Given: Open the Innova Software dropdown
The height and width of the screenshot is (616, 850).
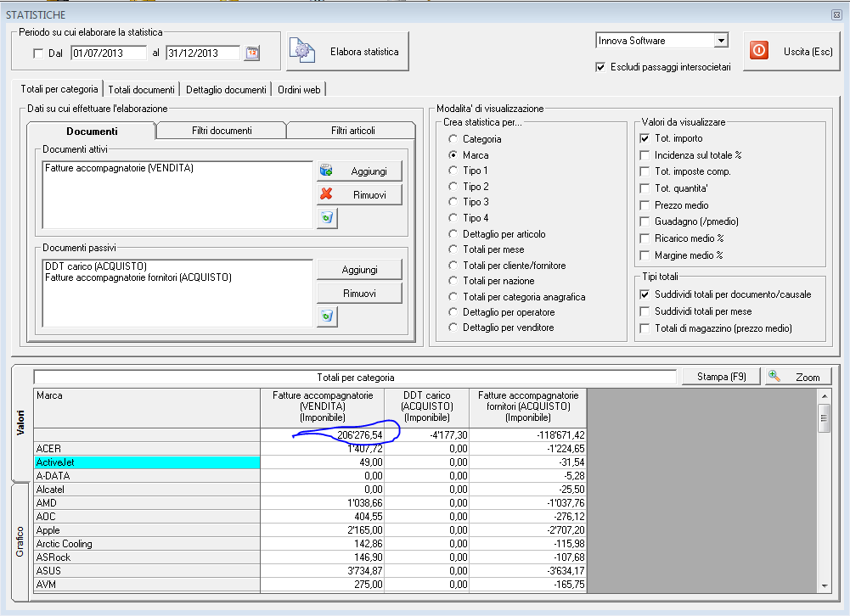Looking at the screenshot, I should tap(720, 41).
